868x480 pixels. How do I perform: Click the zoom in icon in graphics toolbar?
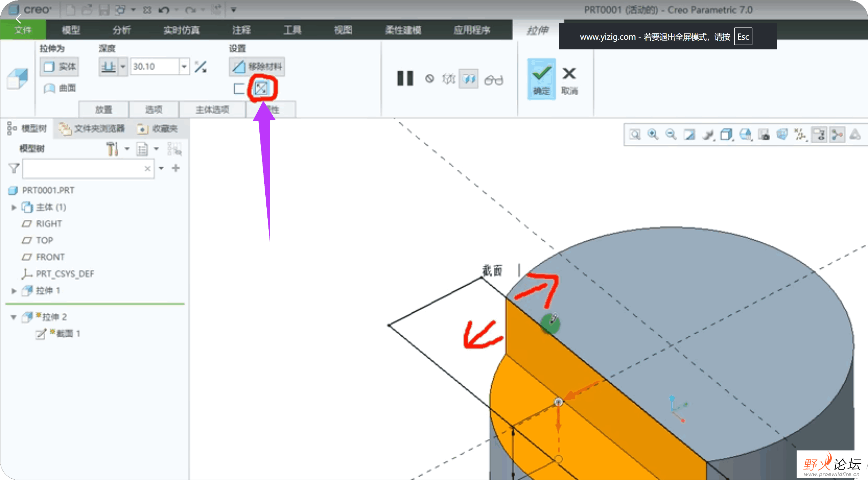pos(653,134)
